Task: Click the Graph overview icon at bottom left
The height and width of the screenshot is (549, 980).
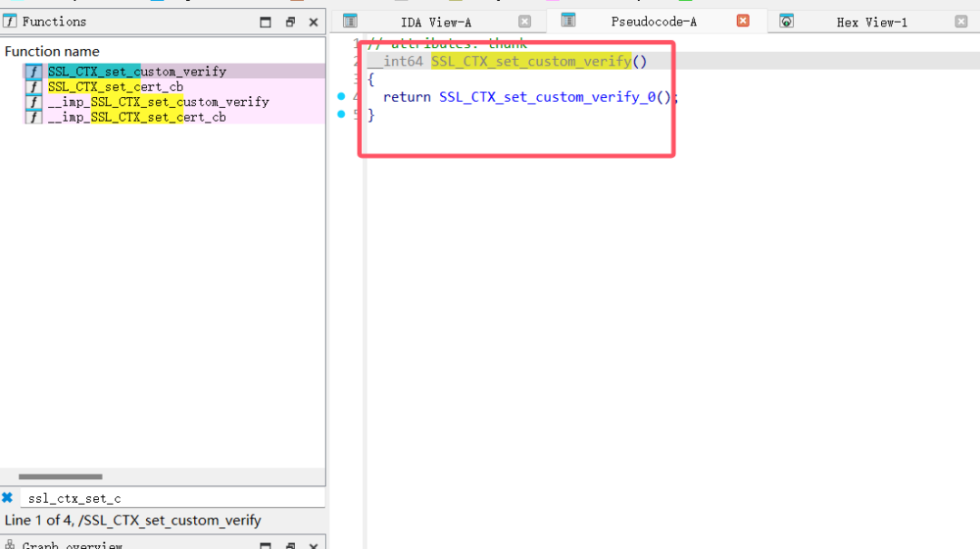Action: (11, 544)
